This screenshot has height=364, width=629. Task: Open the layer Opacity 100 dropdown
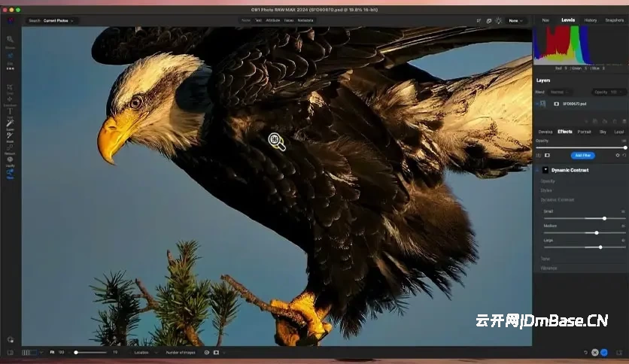pos(608,93)
